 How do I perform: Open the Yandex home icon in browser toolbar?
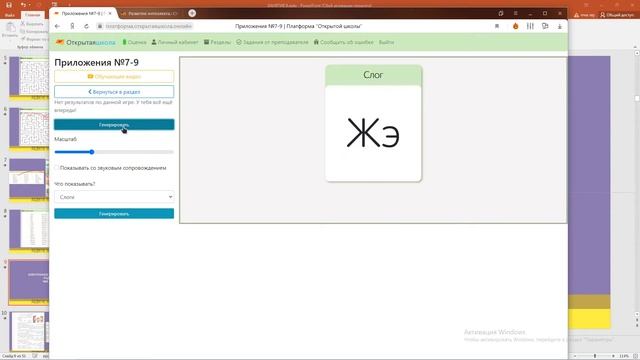[72, 26]
